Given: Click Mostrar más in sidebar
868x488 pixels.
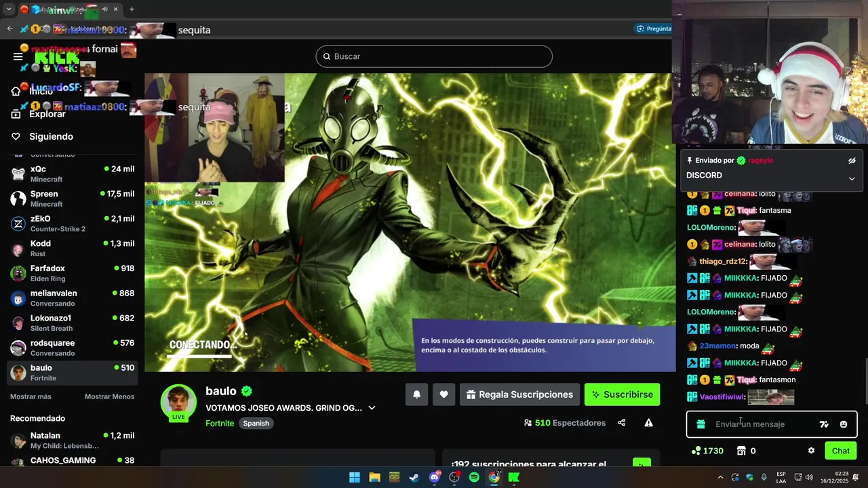Looking at the screenshot, I should click(x=31, y=396).
